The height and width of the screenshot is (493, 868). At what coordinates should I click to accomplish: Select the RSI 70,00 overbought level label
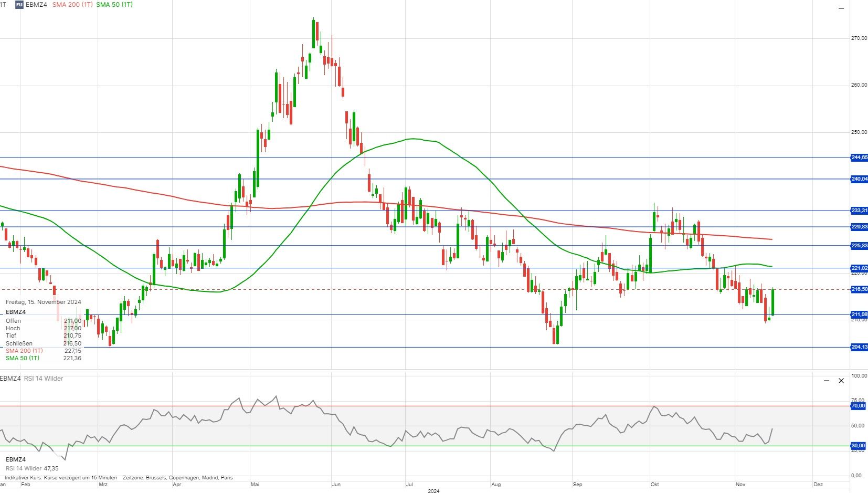click(858, 406)
